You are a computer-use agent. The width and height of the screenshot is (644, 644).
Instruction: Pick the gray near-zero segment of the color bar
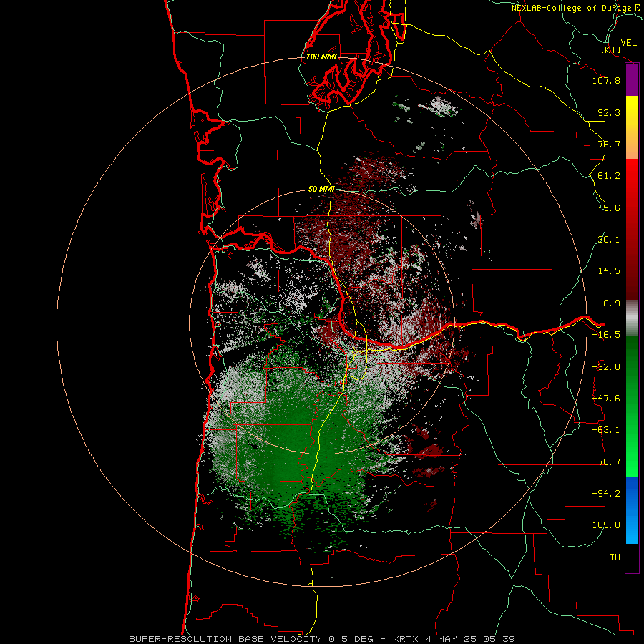tap(632, 318)
